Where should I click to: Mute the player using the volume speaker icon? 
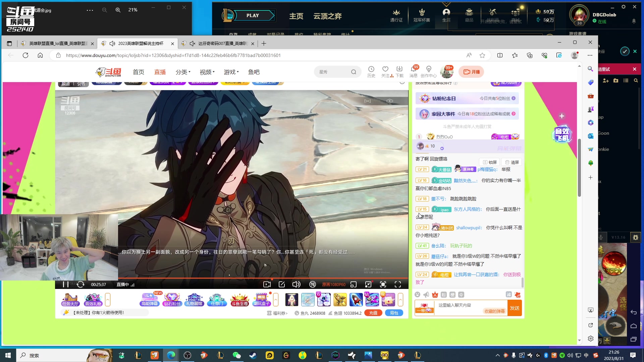(297, 284)
